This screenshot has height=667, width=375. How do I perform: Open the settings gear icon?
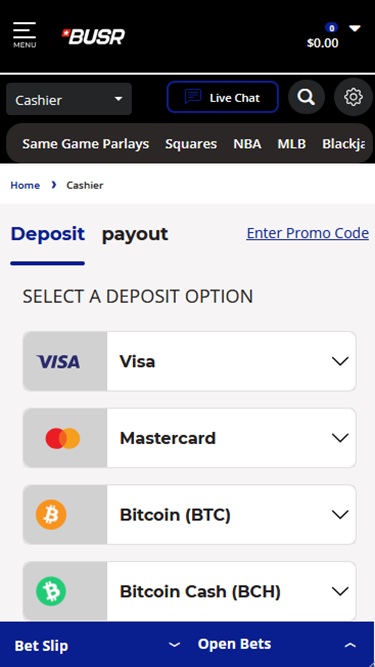click(x=353, y=97)
